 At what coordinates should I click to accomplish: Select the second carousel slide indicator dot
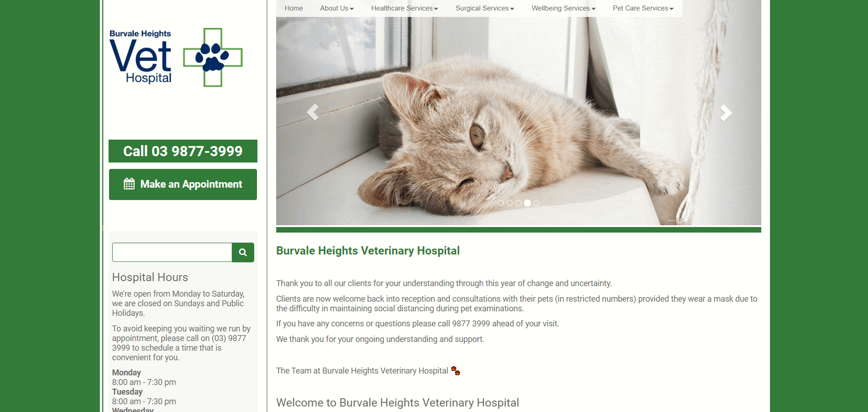[x=510, y=203]
